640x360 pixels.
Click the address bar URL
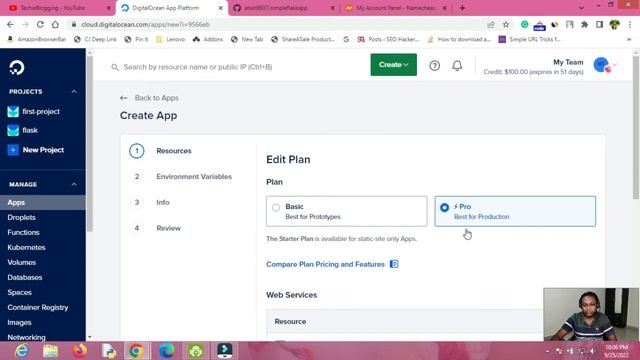pyautogui.click(x=146, y=24)
